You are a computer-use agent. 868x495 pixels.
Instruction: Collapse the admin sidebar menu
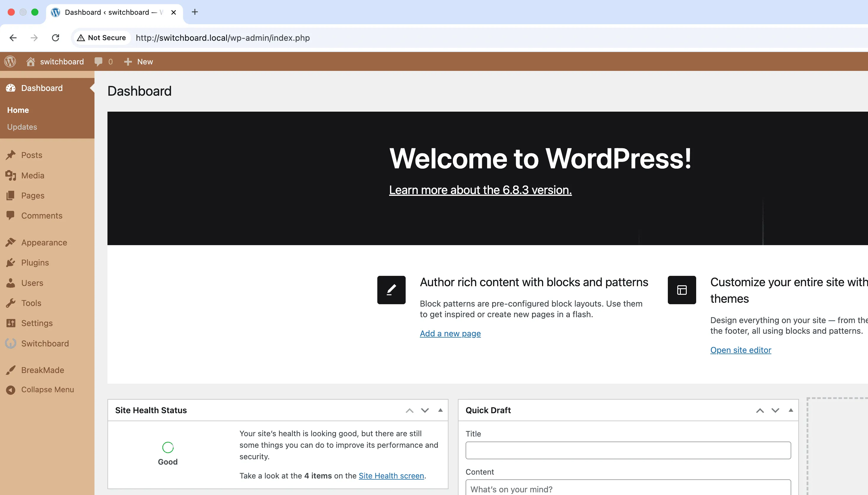[x=47, y=390]
